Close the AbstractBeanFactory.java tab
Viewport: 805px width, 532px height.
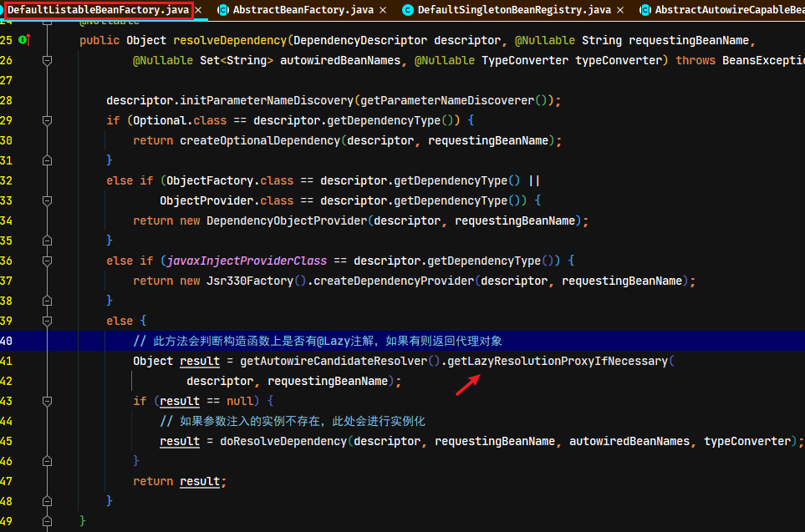(x=383, y=10)
